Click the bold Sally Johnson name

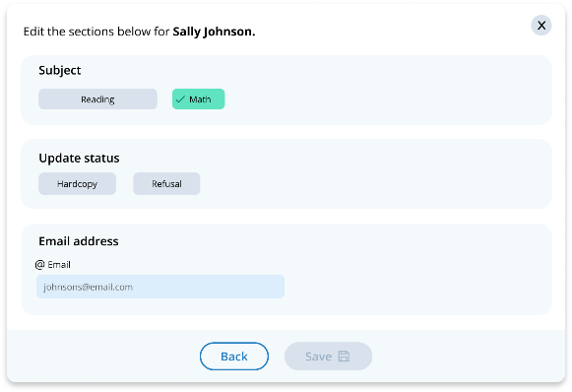pyautogui.click(x=214, y=32)
